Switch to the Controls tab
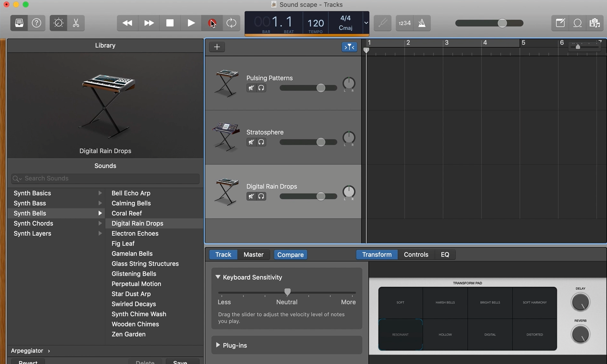 pos(416,255)
